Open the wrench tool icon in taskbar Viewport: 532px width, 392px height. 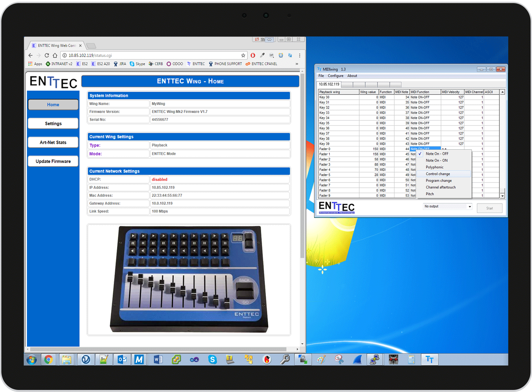285,360
